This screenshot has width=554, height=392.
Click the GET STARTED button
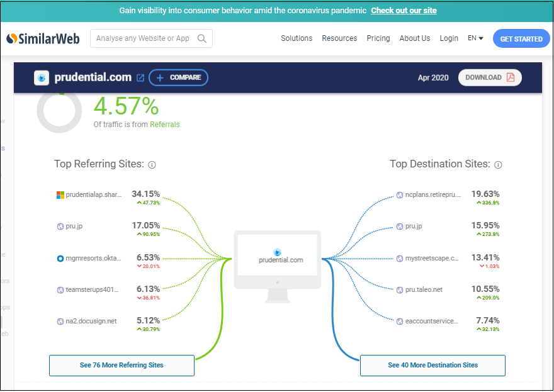521,38
